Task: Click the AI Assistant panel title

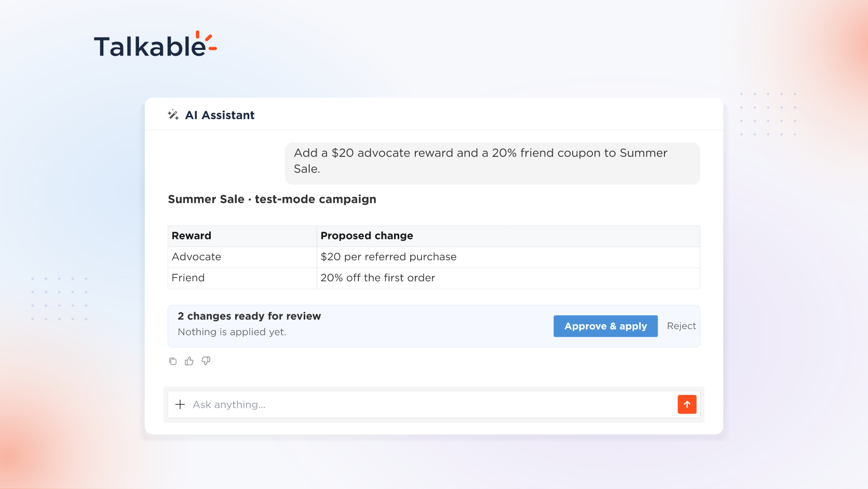Action: coord(220,115)
